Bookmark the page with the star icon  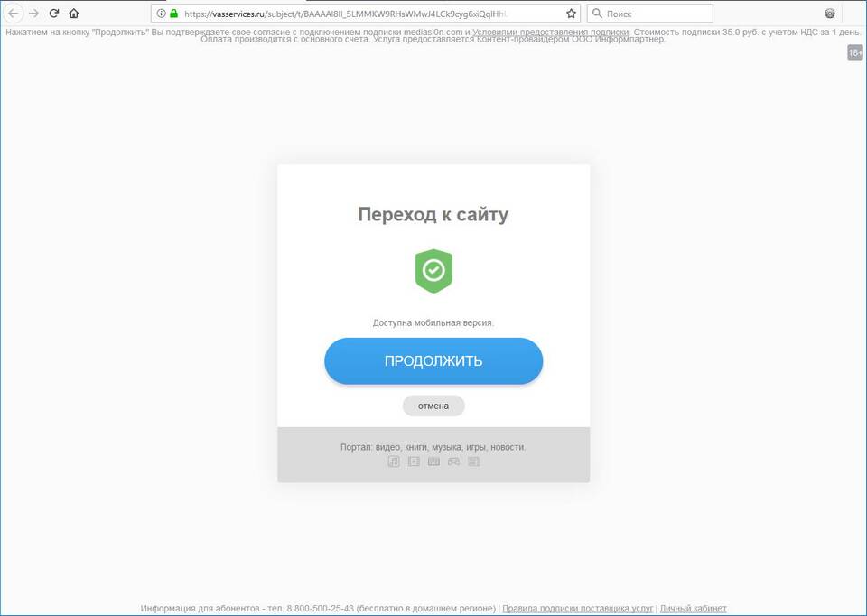click(x=571, y=14)
